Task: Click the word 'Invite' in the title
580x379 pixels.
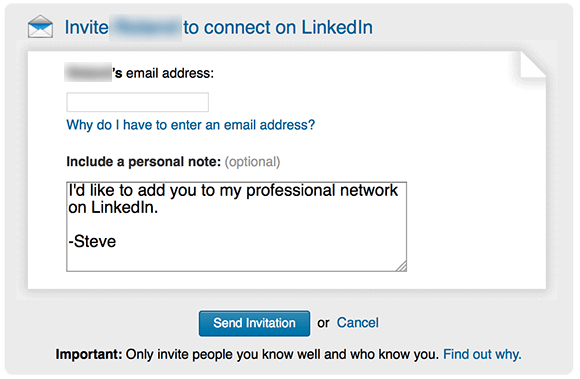Action: [87, 27]
